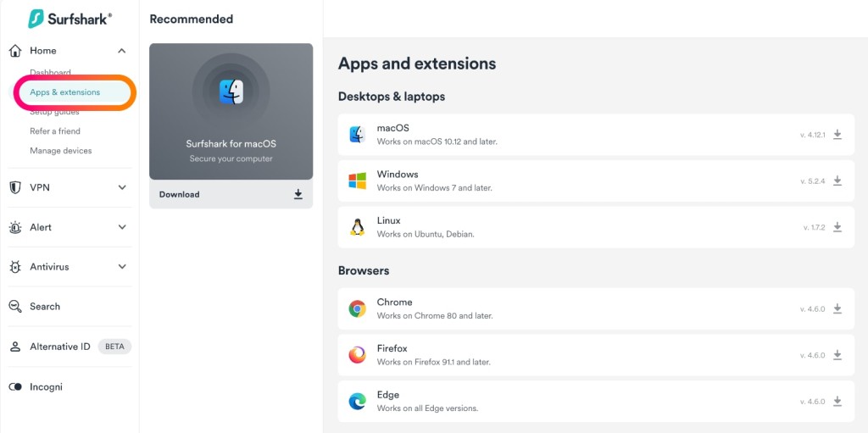The width and height of the screenshot is (868, 433).
Task: Click the Incogni toggle-shaped icon
Action: [15, 386]
